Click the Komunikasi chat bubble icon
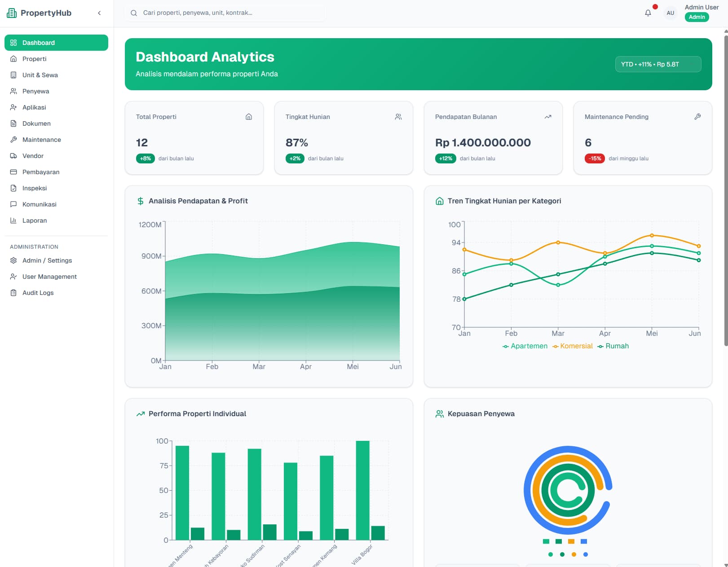Viewport: 728px width, 567px height. pos(13,204)
